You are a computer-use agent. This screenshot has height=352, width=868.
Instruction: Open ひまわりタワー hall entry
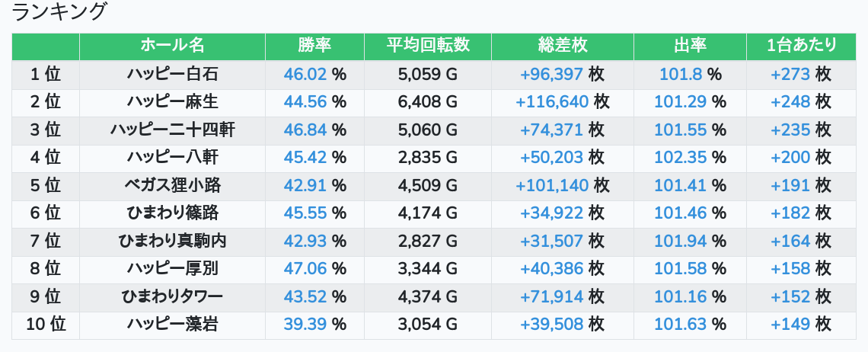[172, 296]
